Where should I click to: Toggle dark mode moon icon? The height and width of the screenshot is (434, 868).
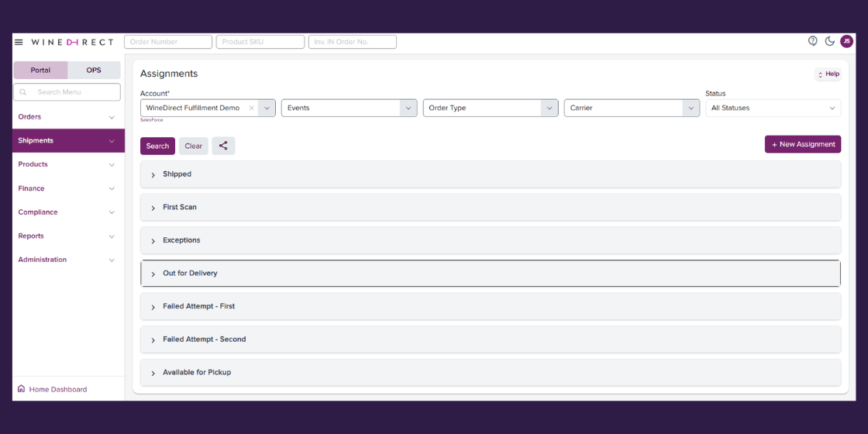[x=829, y=41]
